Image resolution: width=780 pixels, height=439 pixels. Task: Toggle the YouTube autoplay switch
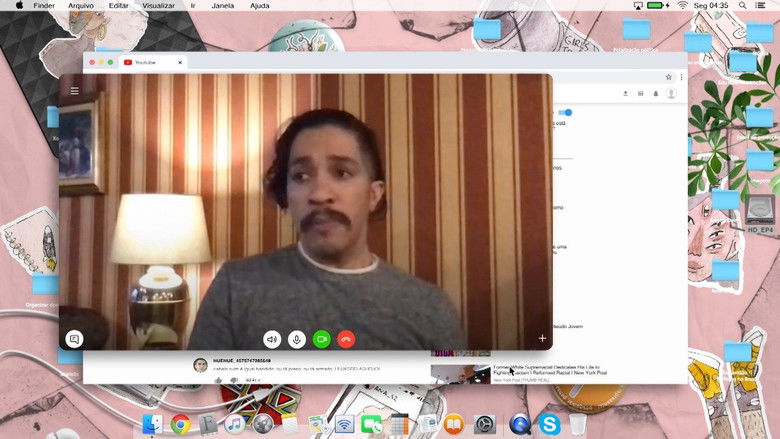[x=566, y=113]
